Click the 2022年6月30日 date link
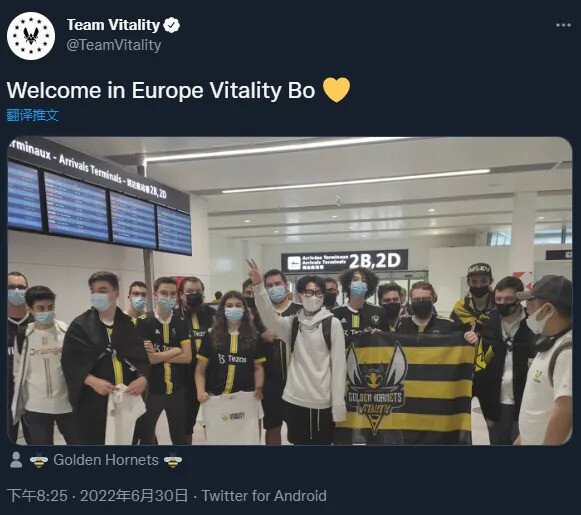This screenshot has width=581, height=515. [134, 496]
